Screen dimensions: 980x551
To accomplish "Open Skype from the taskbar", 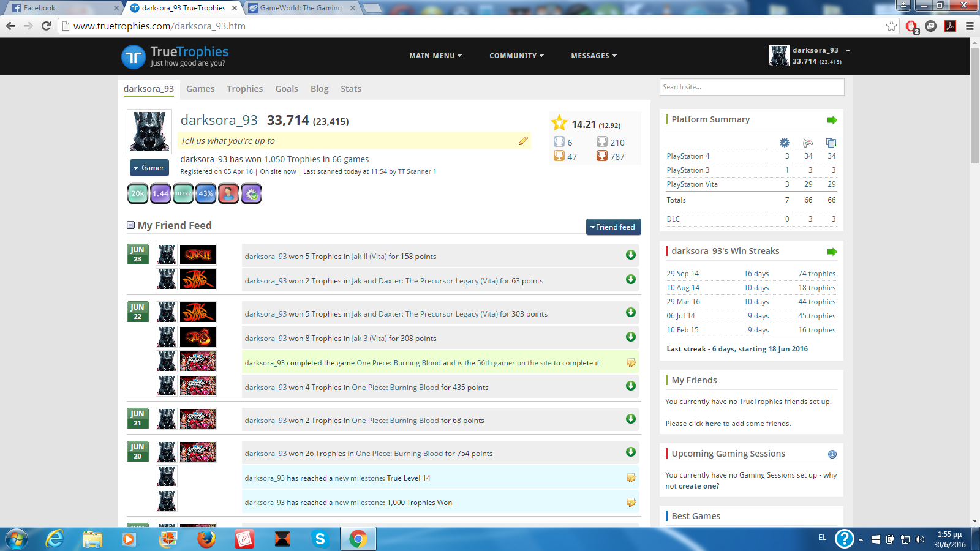I will [x=320, y=539].
